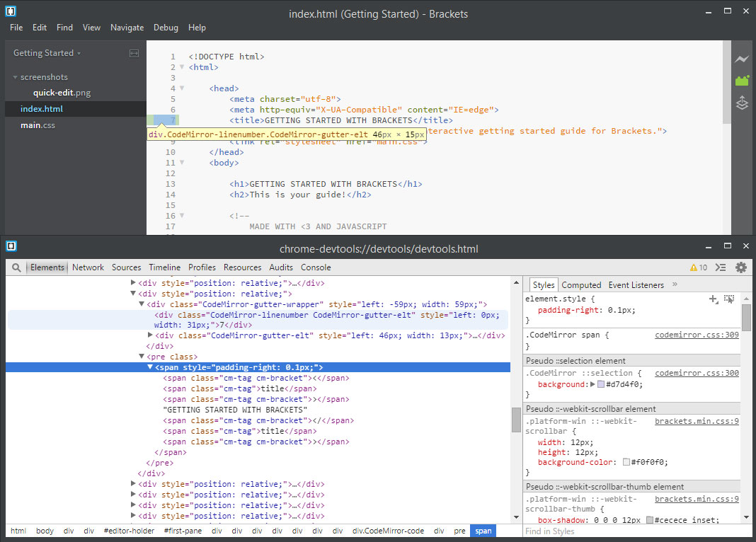Click the search magnifier icon in DevTools
This screenshot has width=756, height=542.
coord(16,267)
